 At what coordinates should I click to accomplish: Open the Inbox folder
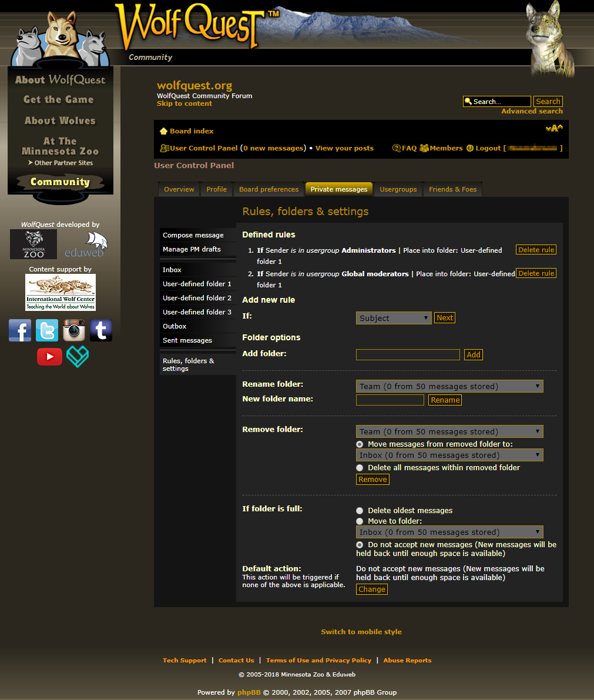point(197,270)
